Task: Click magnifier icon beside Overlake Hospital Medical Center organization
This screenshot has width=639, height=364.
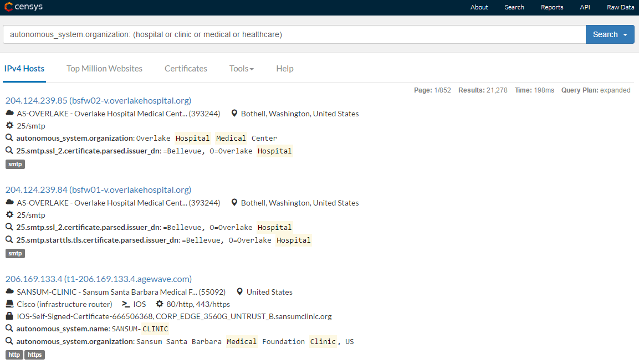Action: tap(9, 138)
